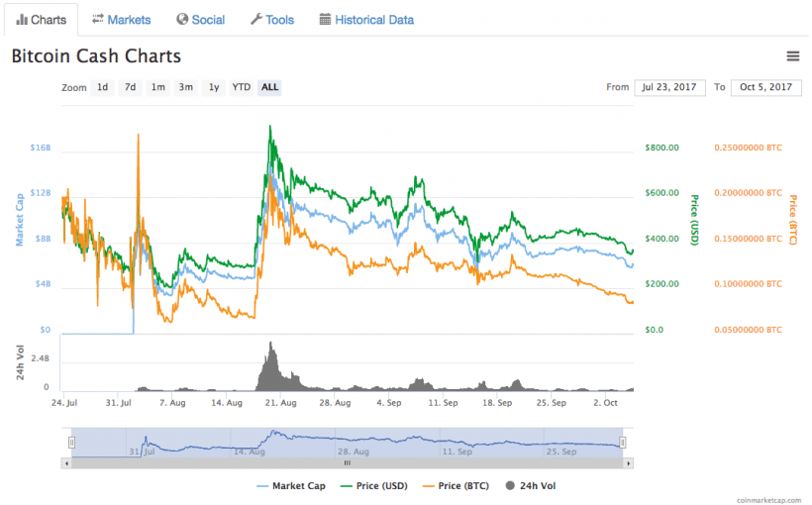The width and height of the screenshot is (812, 505).
Task: Zoom chart to 1m range
Action: click(x=157, y=87)
